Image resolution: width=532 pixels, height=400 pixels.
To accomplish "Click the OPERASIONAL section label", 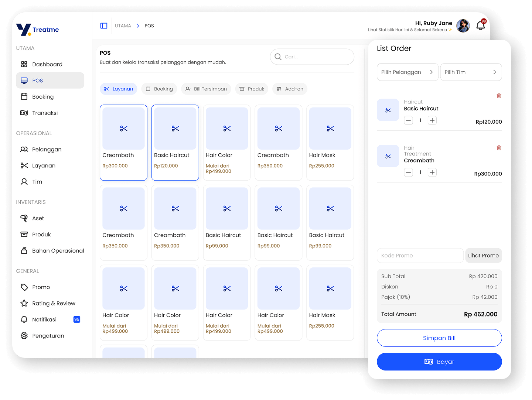I will pyautogui.click(x=34, y=133).
